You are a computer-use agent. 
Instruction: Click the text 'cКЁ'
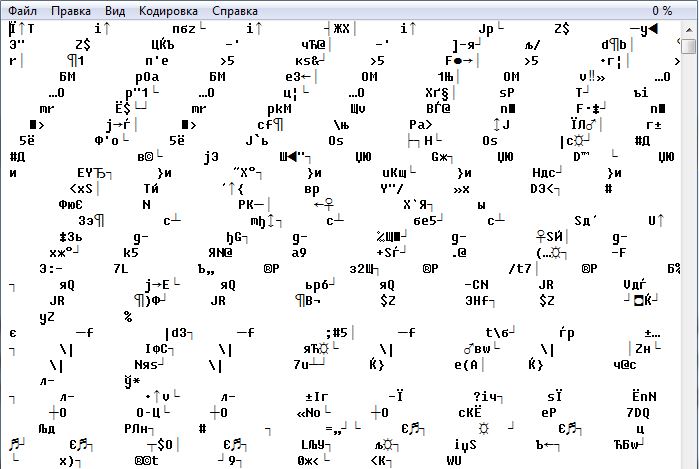(x=470, y=413)
